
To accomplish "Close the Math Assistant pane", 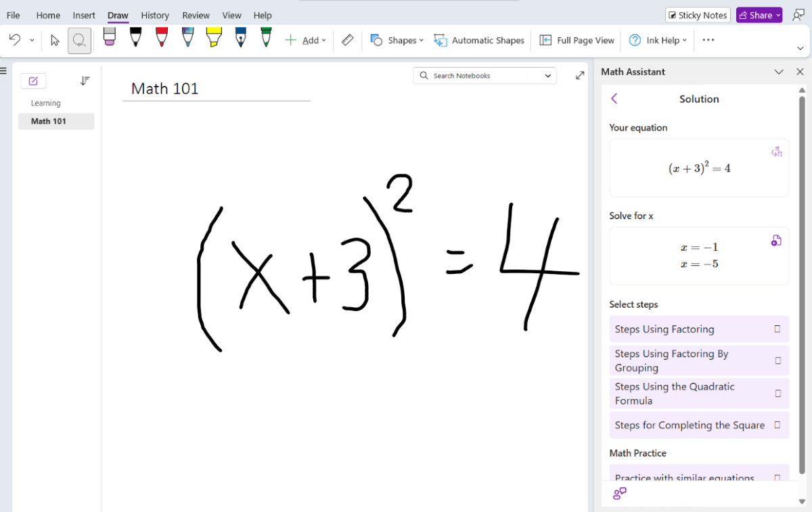I will (x=800, y=72).
